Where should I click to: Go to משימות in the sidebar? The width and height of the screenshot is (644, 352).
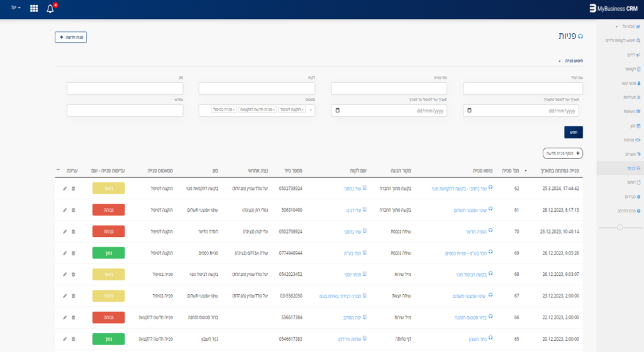[x=632, y=112]
